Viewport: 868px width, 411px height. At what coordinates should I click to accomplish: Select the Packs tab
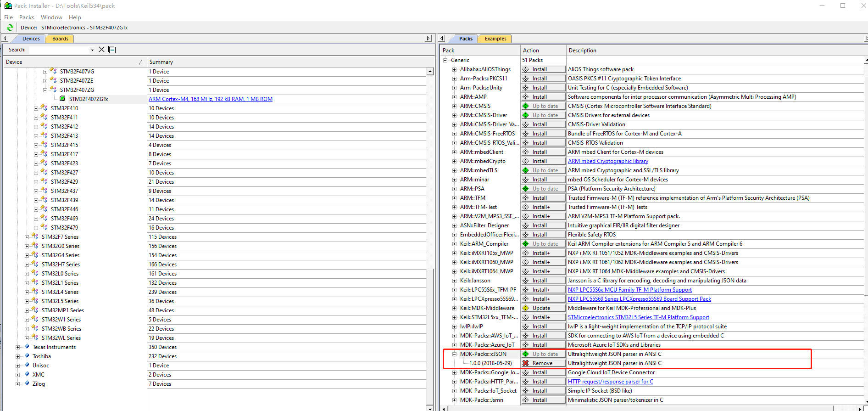point(466,39)
